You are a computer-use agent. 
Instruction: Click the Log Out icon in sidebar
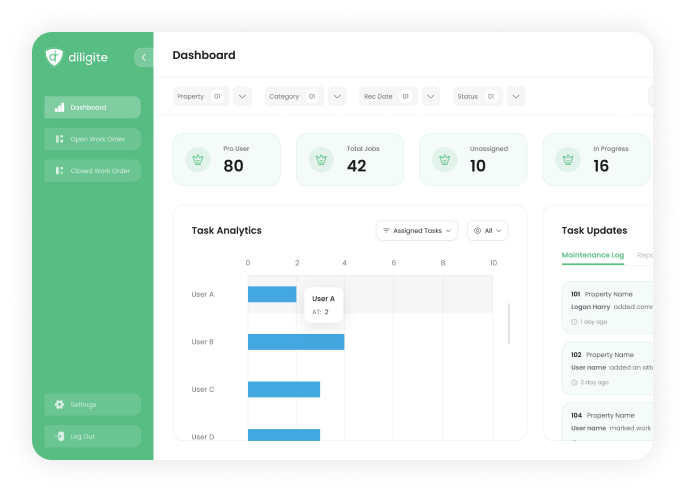[x=60, y=436]
